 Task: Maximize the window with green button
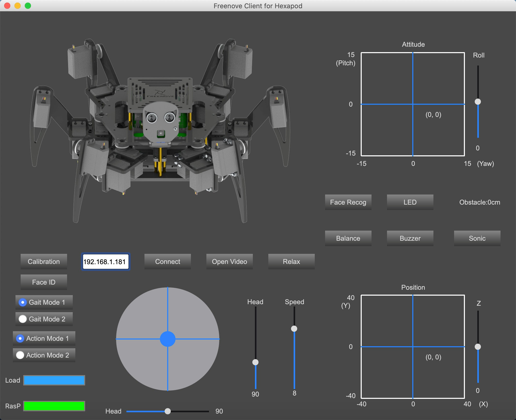pyautogui.click(x=28, y=6)
